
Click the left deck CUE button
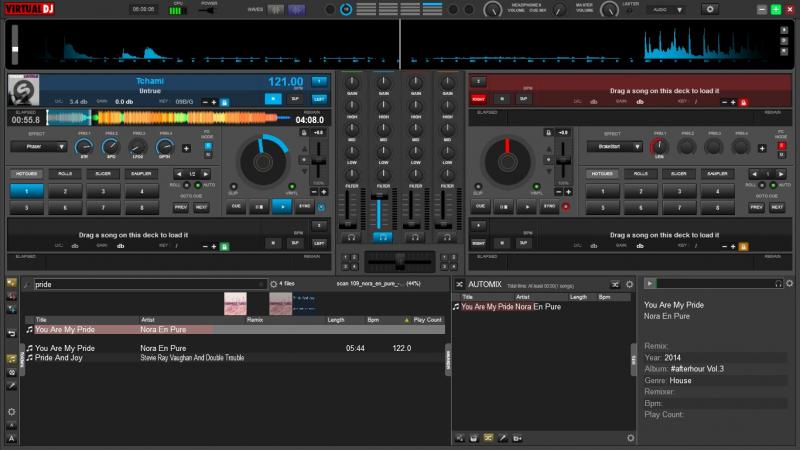(236, 207)
